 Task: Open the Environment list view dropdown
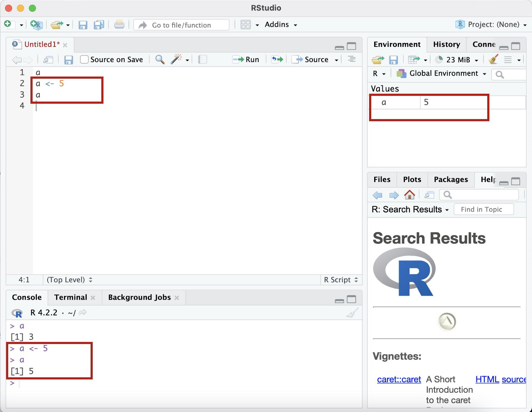[x=512, y=60]
